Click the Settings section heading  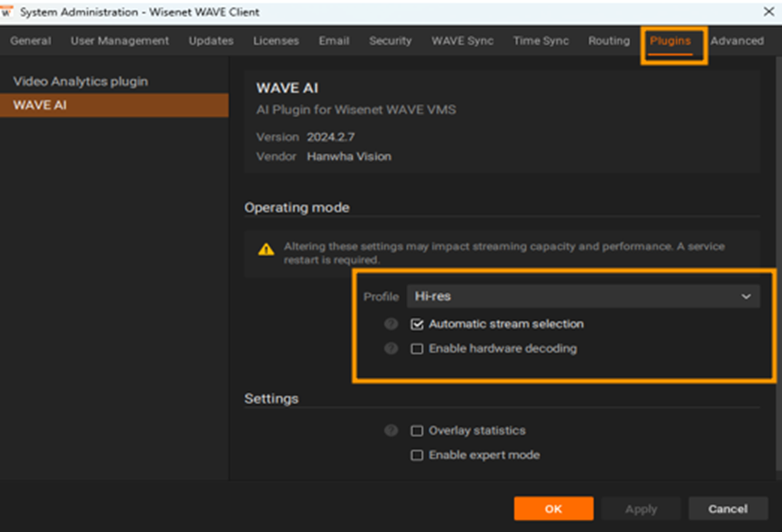271,399
